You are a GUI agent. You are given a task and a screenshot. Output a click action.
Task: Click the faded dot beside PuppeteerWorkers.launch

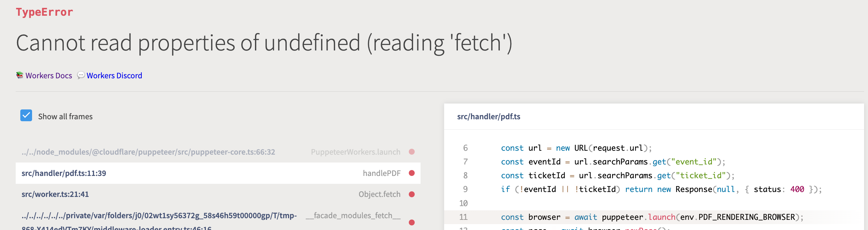pos(411,152)
